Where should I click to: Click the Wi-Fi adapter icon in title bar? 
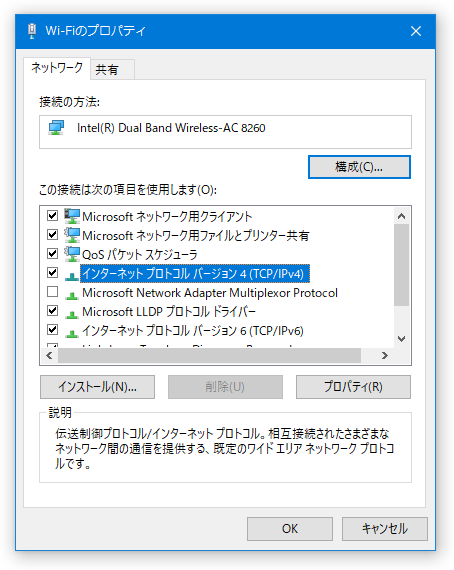(32, 31)
